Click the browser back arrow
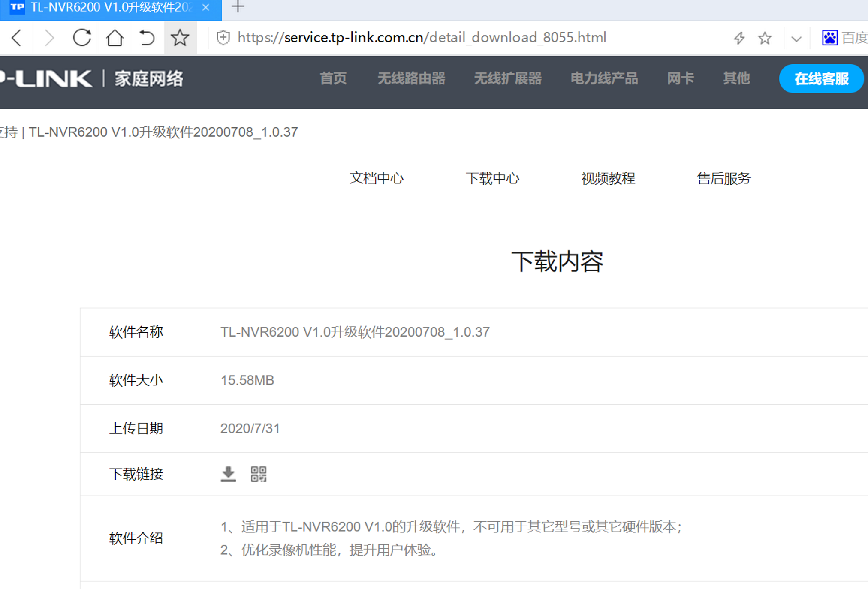Viewport: 868px width, 589px height. pos(17,38)
